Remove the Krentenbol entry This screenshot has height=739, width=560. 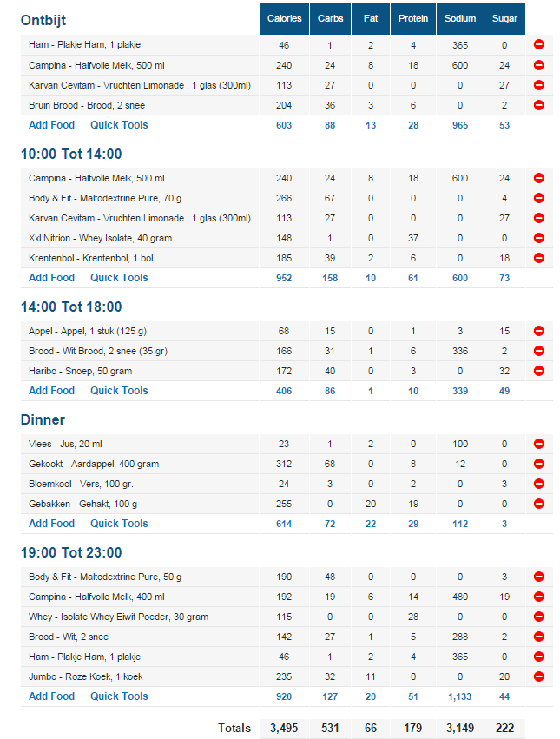tap(538, 258)
